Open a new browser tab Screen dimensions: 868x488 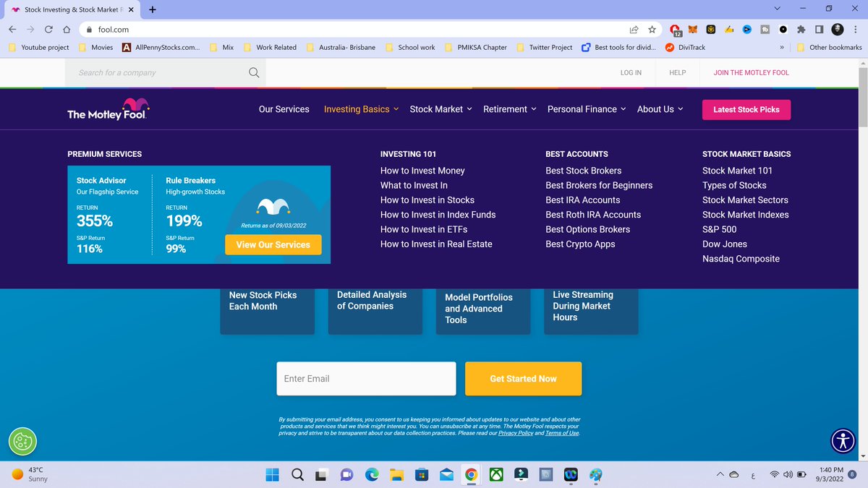[x=152, y=9]
